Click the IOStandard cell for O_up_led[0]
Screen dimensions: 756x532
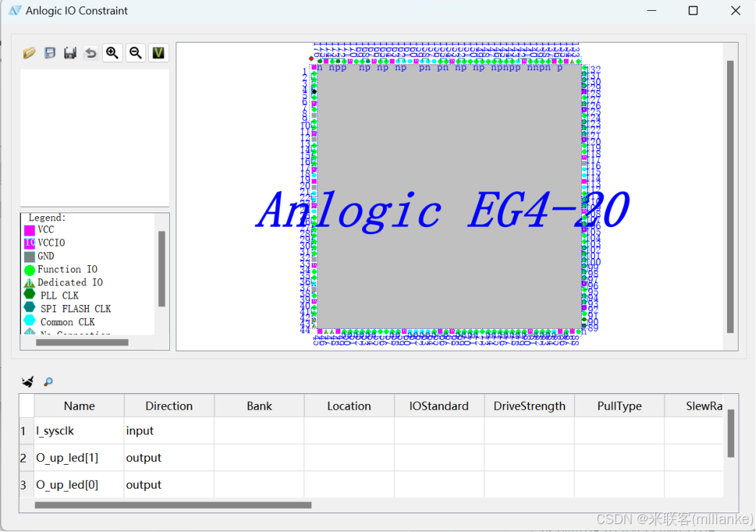(x=439, y=485)
